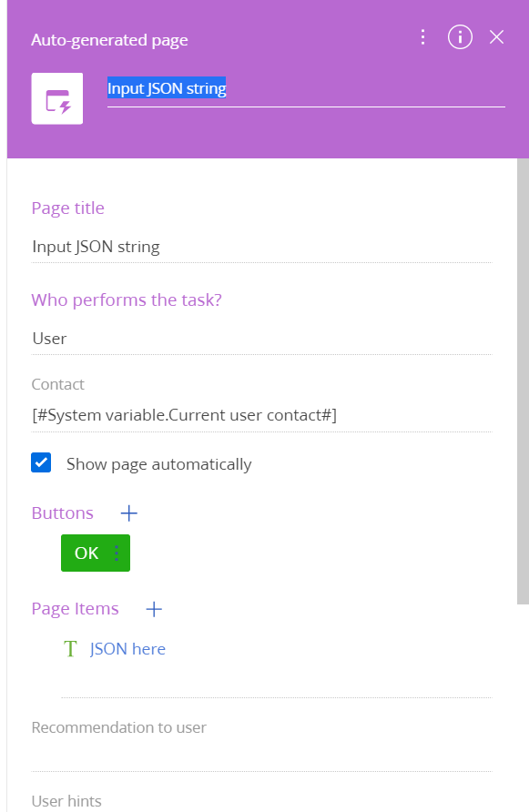Click the Page Items section label
This screenshot has width=529, height=812.
pos(76,609)
